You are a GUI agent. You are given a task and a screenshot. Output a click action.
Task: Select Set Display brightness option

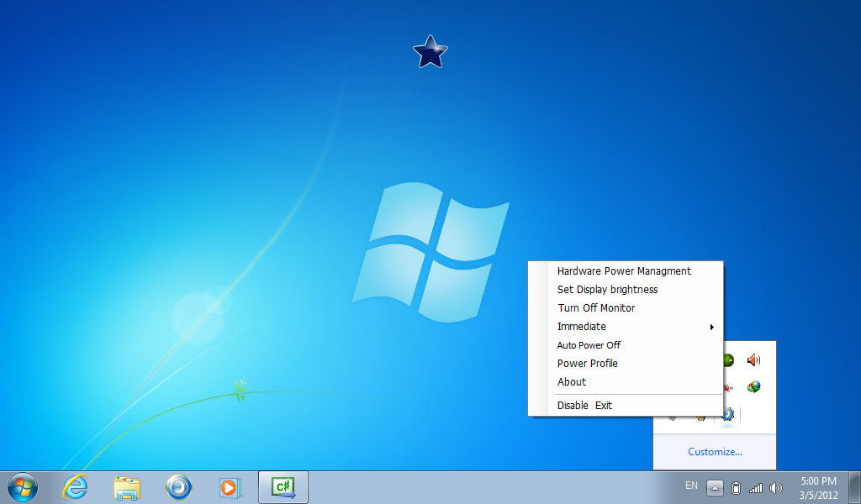tap(625, 290)
